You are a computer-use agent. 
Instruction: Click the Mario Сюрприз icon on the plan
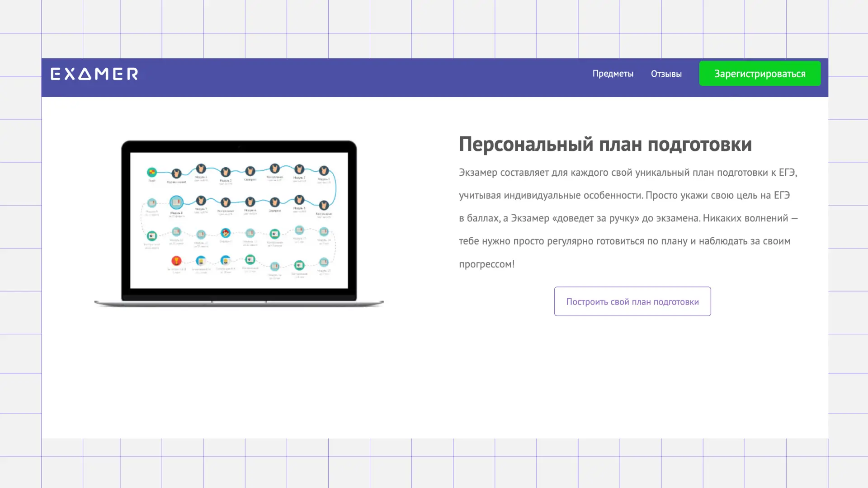click(x=226, y=233)
